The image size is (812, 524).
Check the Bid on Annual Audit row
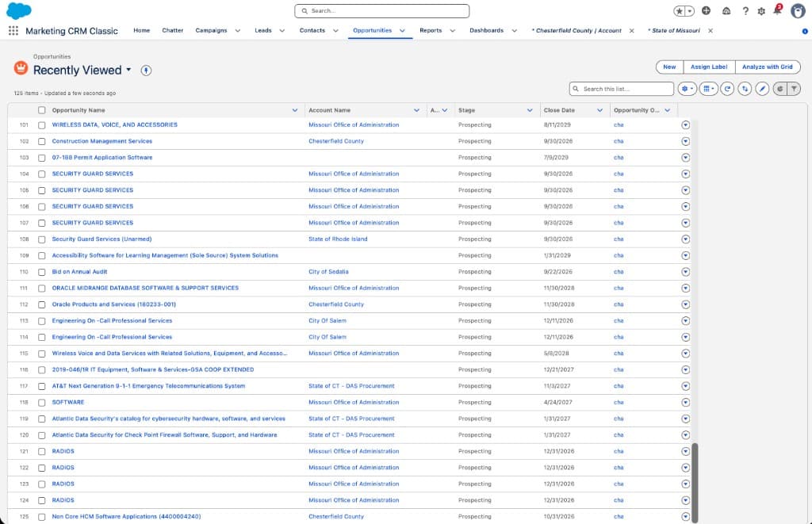coord(42,273)
